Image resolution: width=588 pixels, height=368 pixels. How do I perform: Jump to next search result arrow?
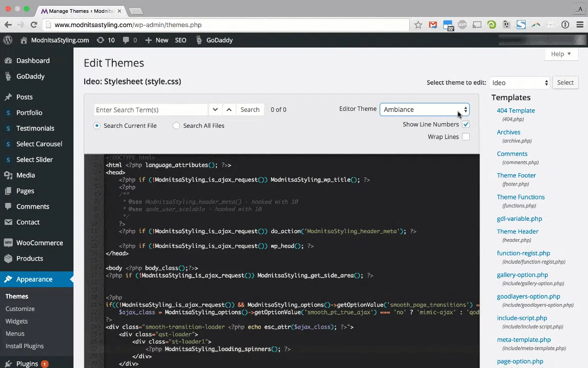click(215, 110)
